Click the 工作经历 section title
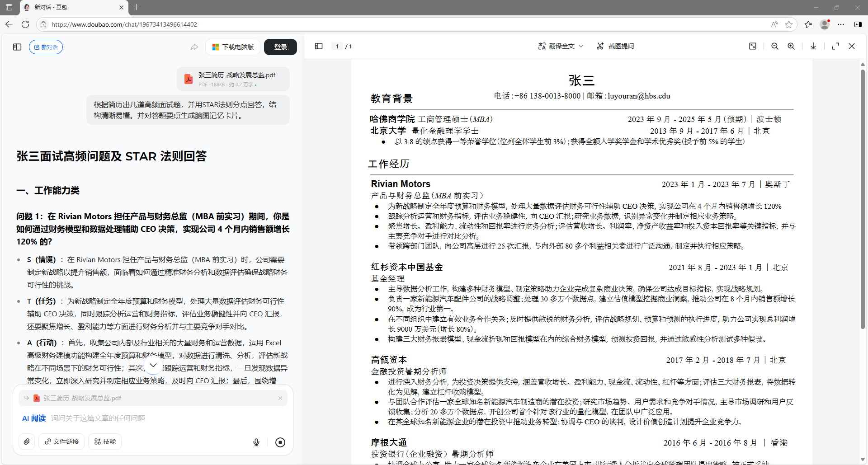The height and width of the screenshot is (465, 868). point(389,164)
